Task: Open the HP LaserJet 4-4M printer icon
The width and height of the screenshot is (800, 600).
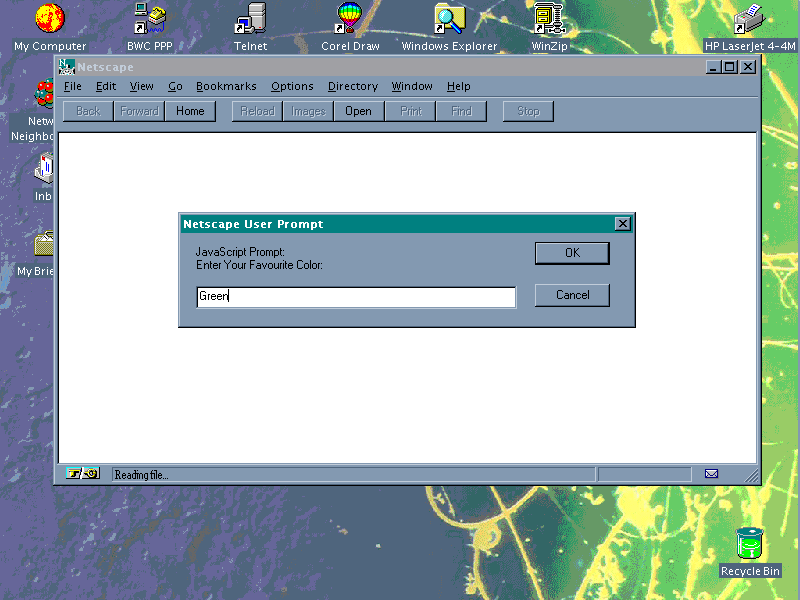Action: tap(749, 18)
